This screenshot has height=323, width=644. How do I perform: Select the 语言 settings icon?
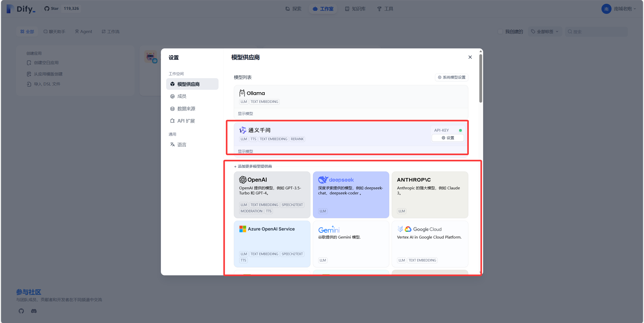pos(172,144)
